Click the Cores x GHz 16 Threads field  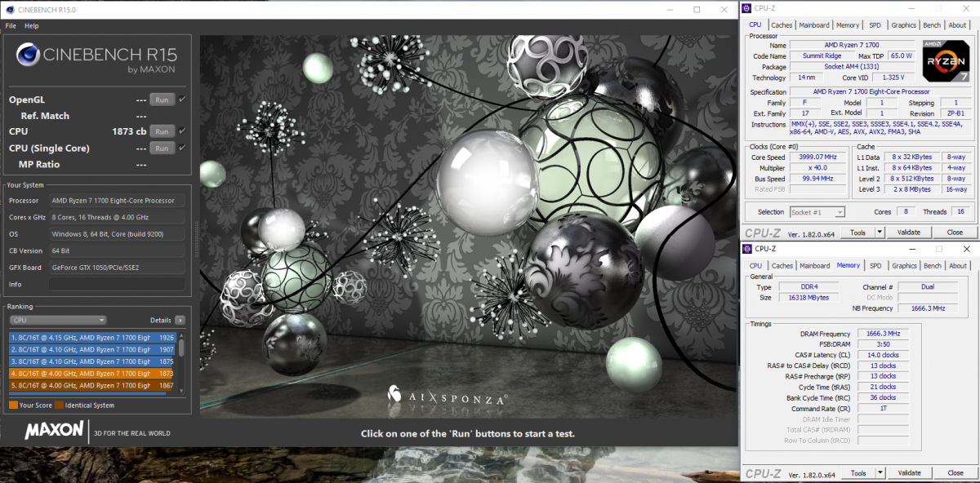pyautogui.click(x=117, y=217)
